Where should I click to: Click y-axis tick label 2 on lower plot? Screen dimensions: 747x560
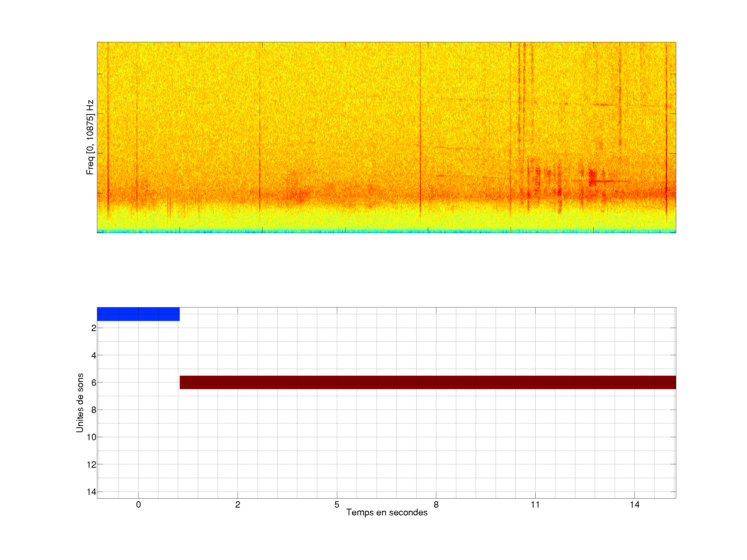coord(94,328)
